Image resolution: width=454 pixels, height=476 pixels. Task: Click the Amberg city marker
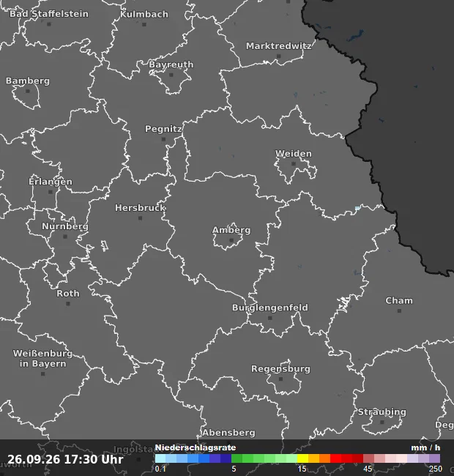231,240
